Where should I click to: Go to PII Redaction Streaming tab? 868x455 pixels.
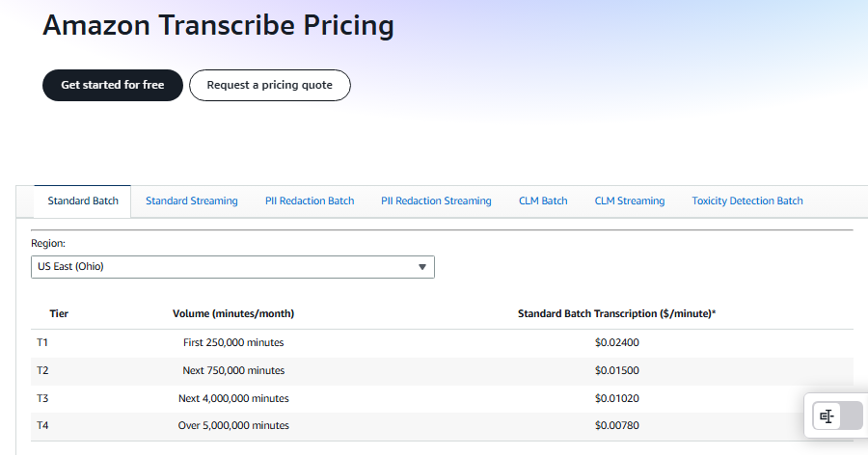click(x=436, y=201)
